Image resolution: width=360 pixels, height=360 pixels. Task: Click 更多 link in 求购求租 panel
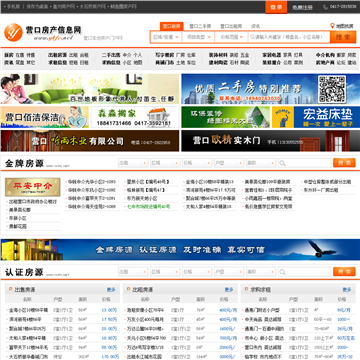coord(347,289)
